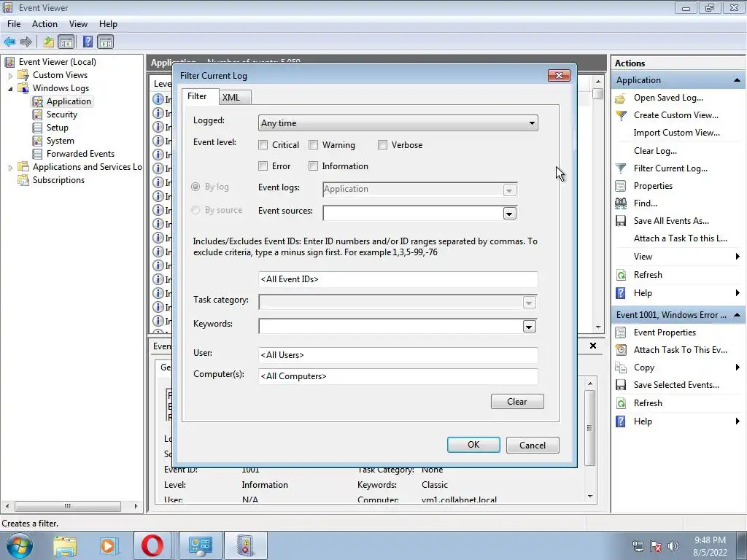Screen dimensions: 747x560
Task: Click Open Saved Log folder icon
Action: 620,98
